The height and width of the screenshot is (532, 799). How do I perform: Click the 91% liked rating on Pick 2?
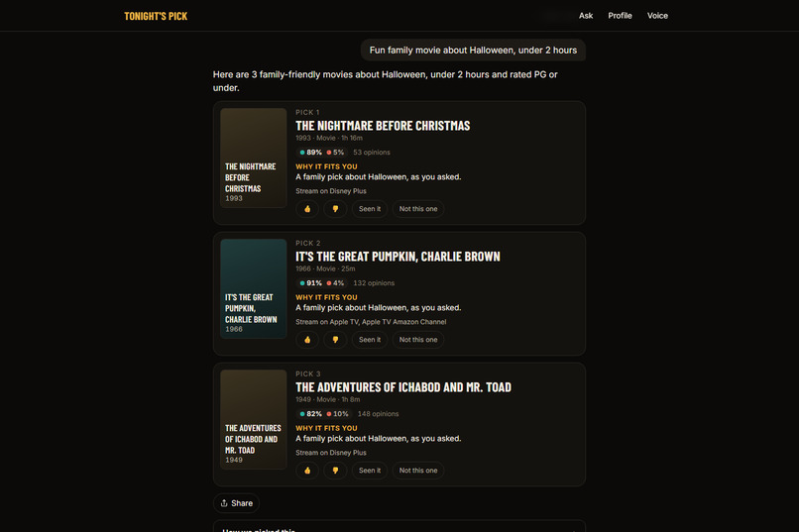click(311, 283)
